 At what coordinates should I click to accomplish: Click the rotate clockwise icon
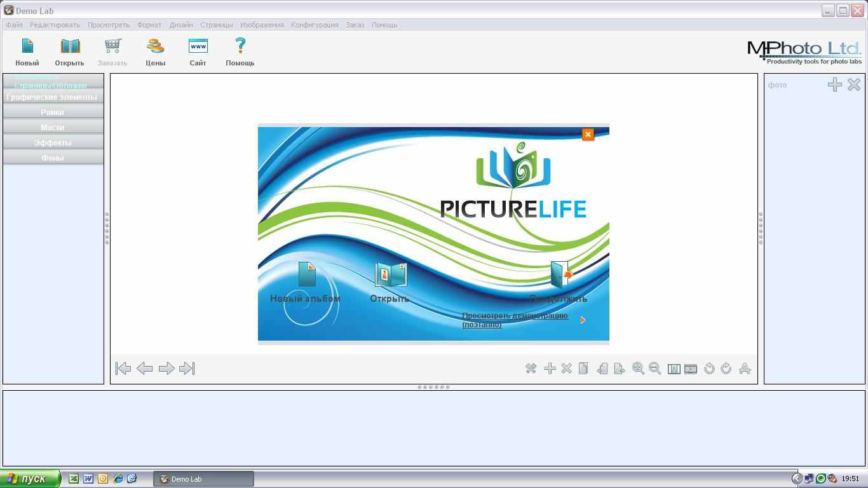point(726,369)
